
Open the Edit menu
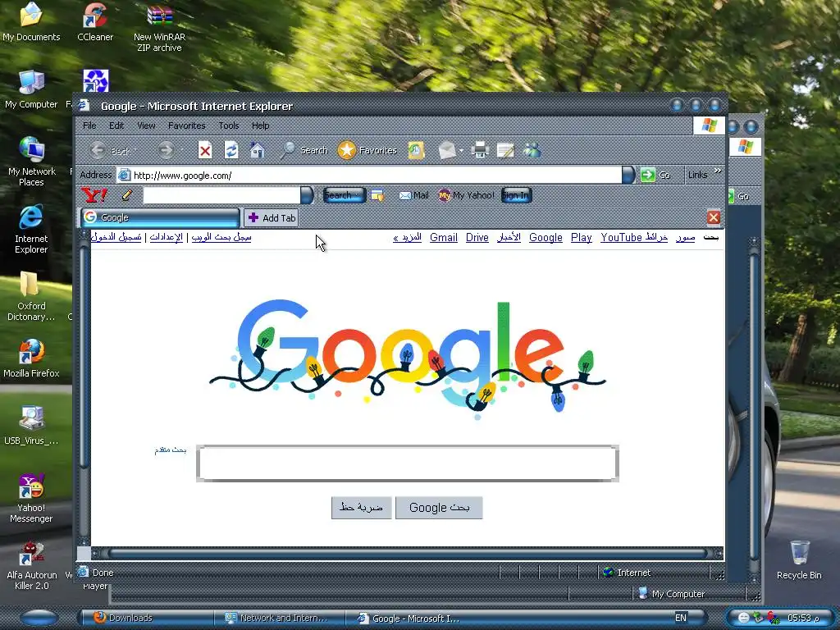(116, 126)
